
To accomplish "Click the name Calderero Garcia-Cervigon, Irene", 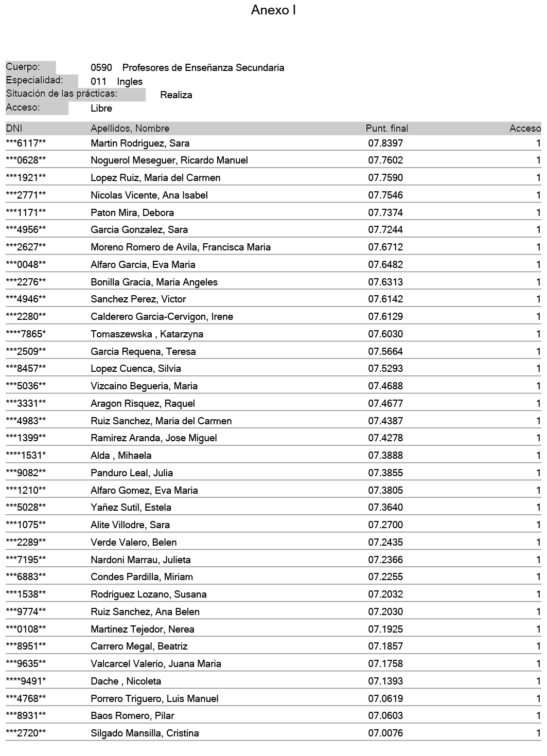I will (x=162, y=317).
